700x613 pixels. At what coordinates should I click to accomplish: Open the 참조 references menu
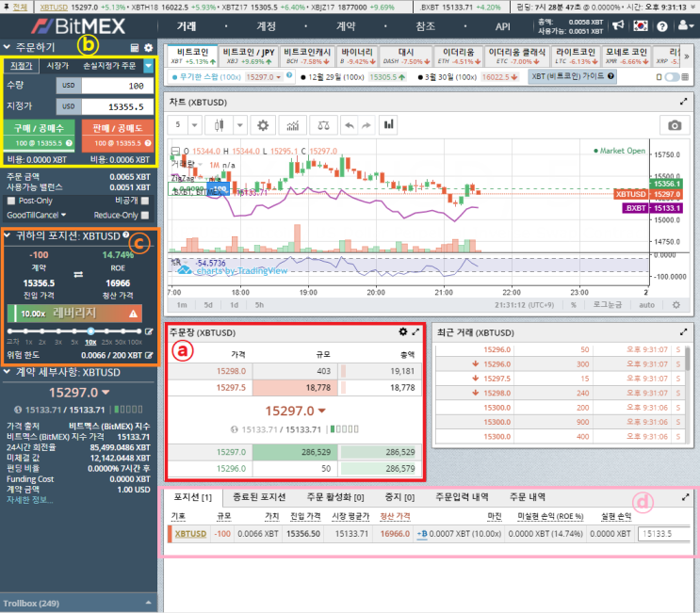pos(426,26)
